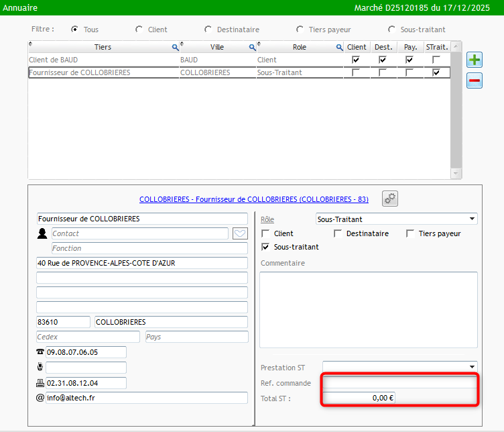This screenshot has width=504, height=432.
Task: Enable the Destinataire checkbox in role panel
Action: click(338, 233)
